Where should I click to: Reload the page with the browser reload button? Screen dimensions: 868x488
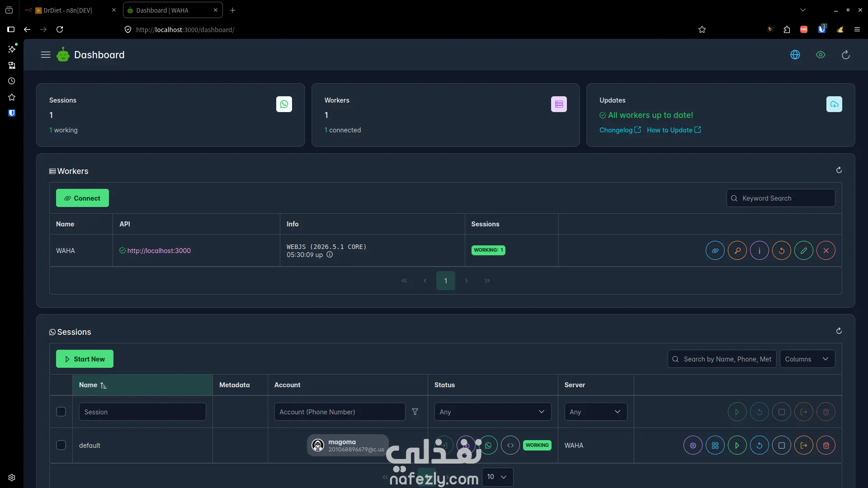coord(60,29)
